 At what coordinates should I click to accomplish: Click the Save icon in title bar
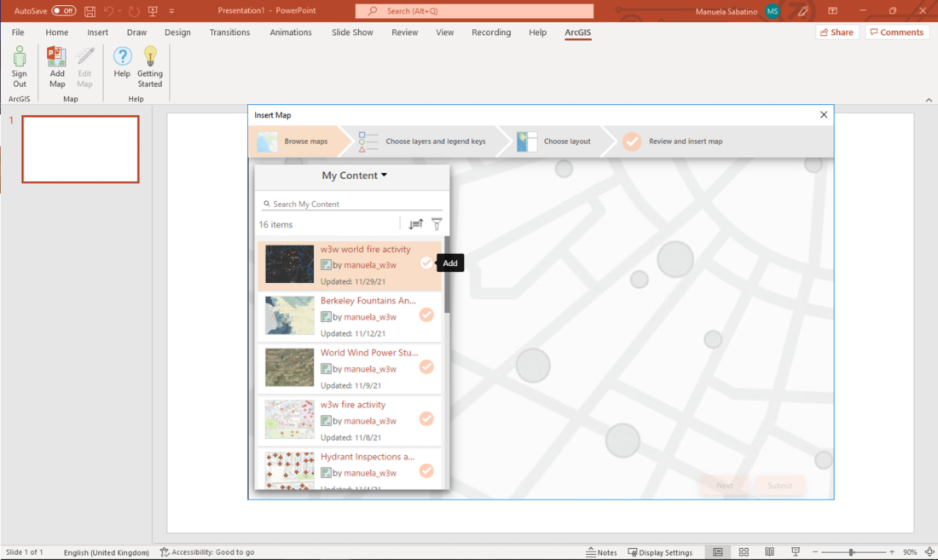pos(90,11)
